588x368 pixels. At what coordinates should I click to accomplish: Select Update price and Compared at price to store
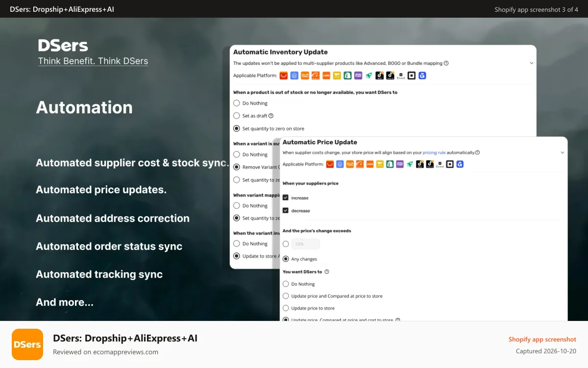point(286,296)
